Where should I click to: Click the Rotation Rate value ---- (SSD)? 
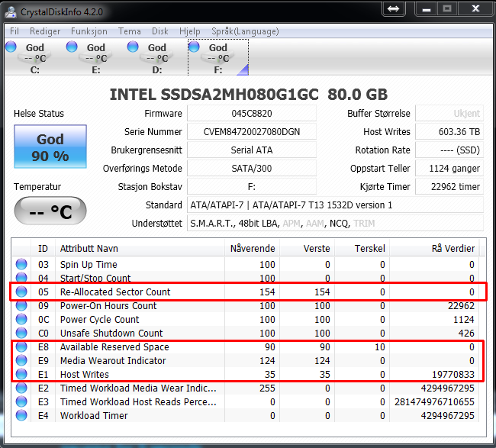449,150
